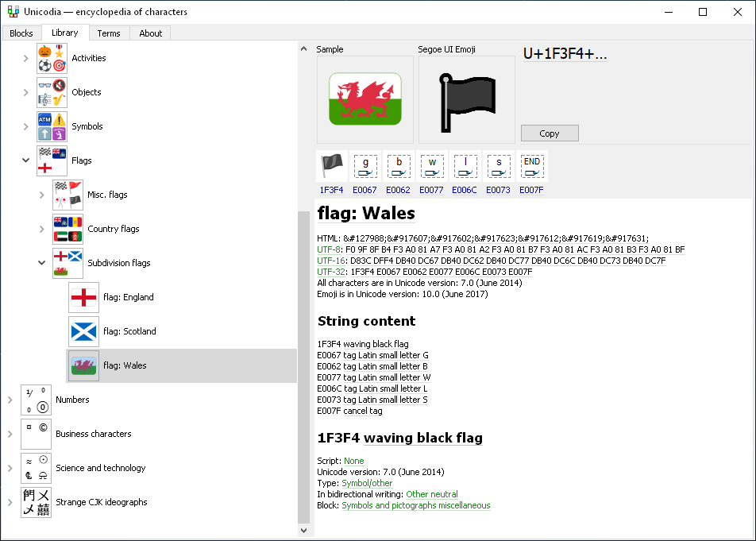This screenshot has width=756, height=541.
Task: Click the Copy button
Action: [550, 133]
